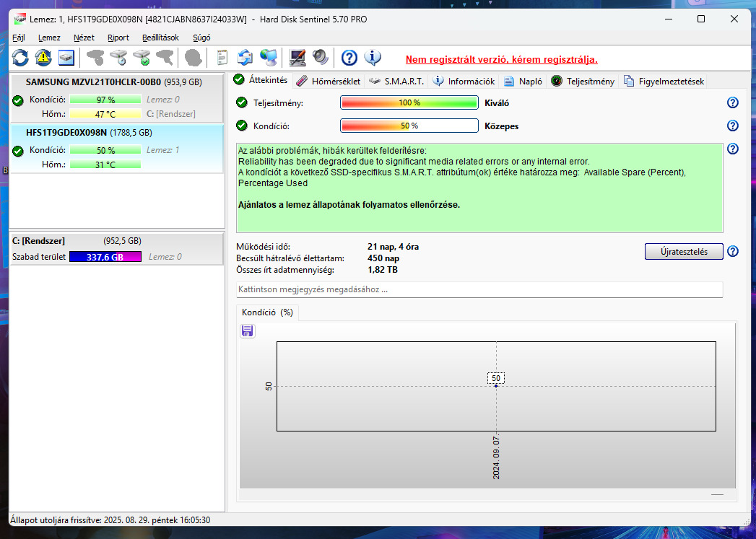Click the Samsung 97 % condition bar
Viewport: 756px width, 539px height.
pyautogui.click(x=105, y=100)
